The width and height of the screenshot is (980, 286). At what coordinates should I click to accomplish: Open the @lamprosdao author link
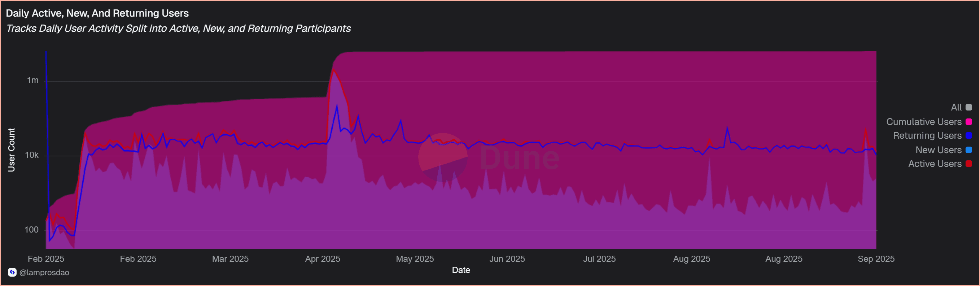pyautogui.click(x=44, y=273)
